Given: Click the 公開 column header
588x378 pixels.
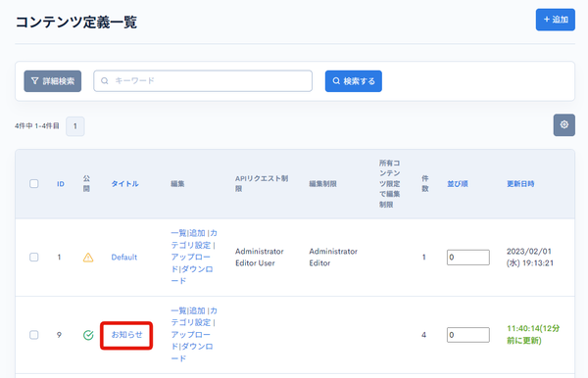Looking at the screenshot, I should coord(86,183).
